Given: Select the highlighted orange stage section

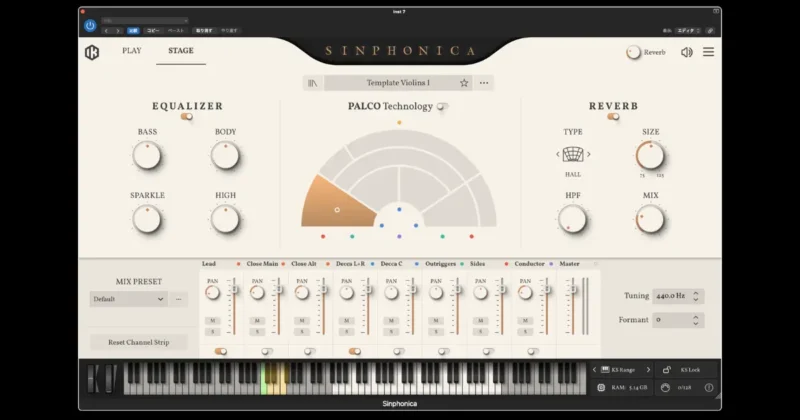Looking at the screenshot, I should [337, 204].
